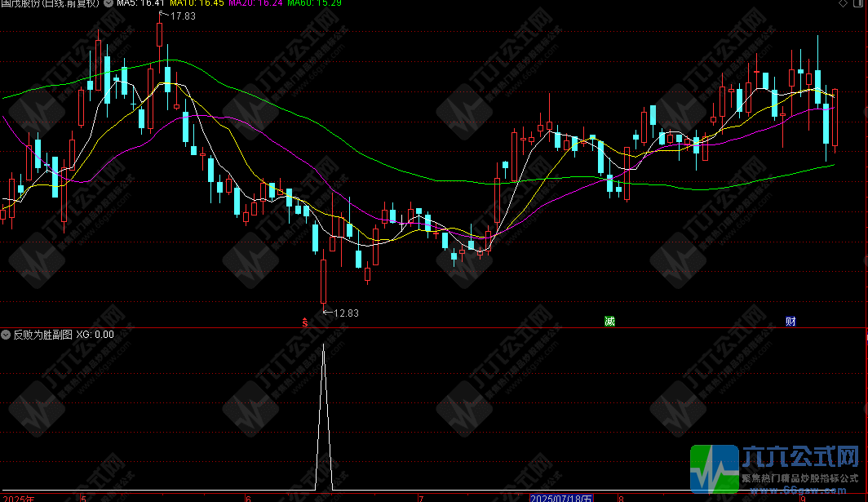Expand the 反败为胜副图 indicator dropdown arrow
Image resolution: width=868 pixels, height=502 pixels.
click(6, 334)
